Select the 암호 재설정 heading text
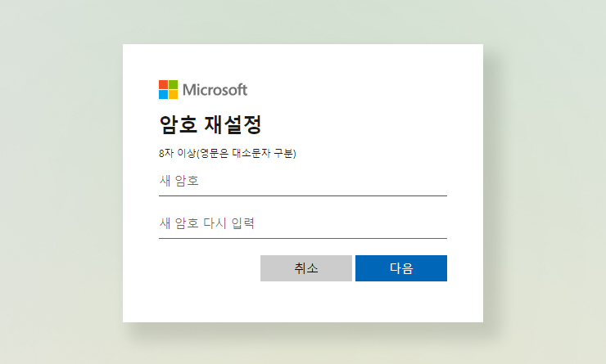606x364 pixels. point(210,124)
